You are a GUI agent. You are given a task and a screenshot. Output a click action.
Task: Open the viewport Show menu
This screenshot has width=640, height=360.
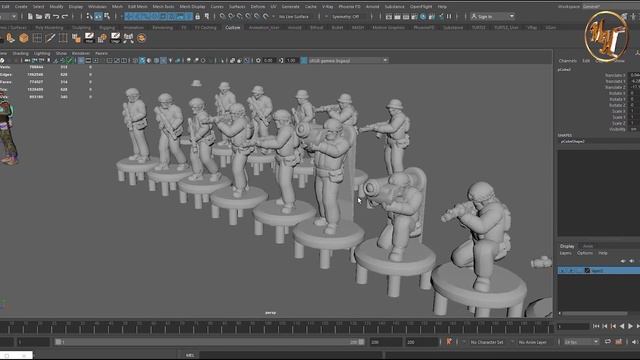tap(61, 53)
